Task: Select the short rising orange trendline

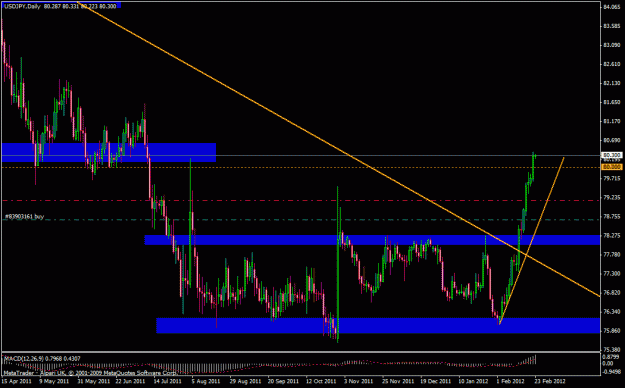Action: (x=532, y=240)
